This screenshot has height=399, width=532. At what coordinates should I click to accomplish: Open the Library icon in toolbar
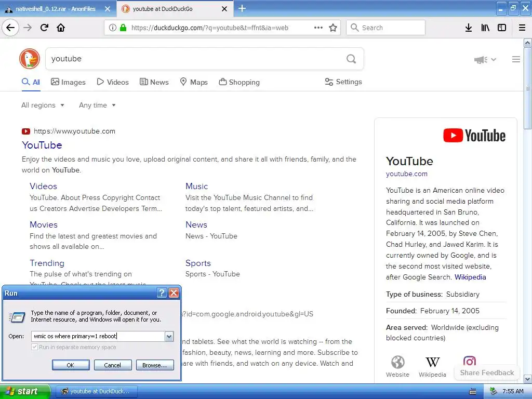(x=485, y=28)
